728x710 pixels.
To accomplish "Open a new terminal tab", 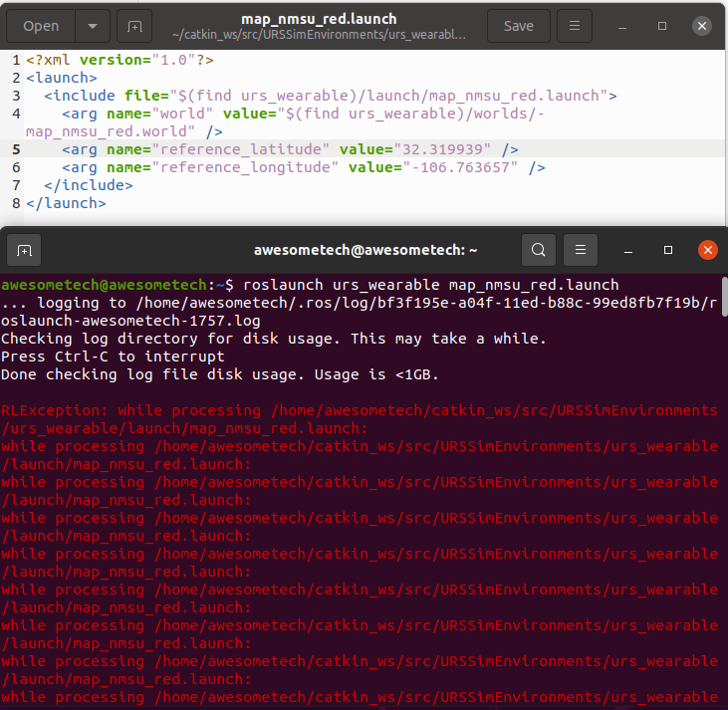I will click(25, 250).
